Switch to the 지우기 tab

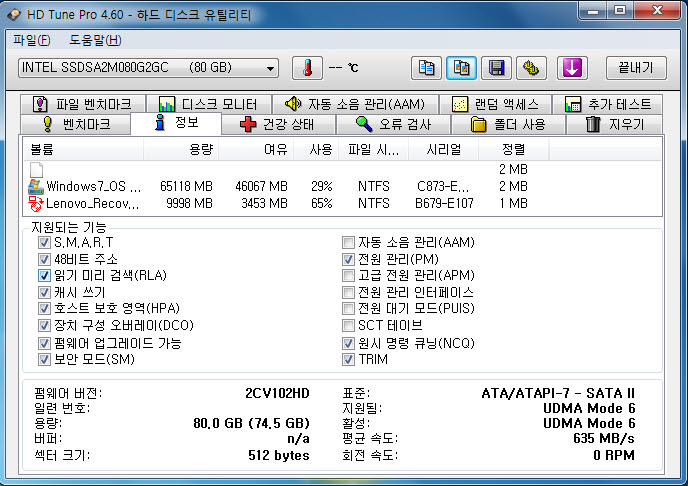click(x=614, y=124)
